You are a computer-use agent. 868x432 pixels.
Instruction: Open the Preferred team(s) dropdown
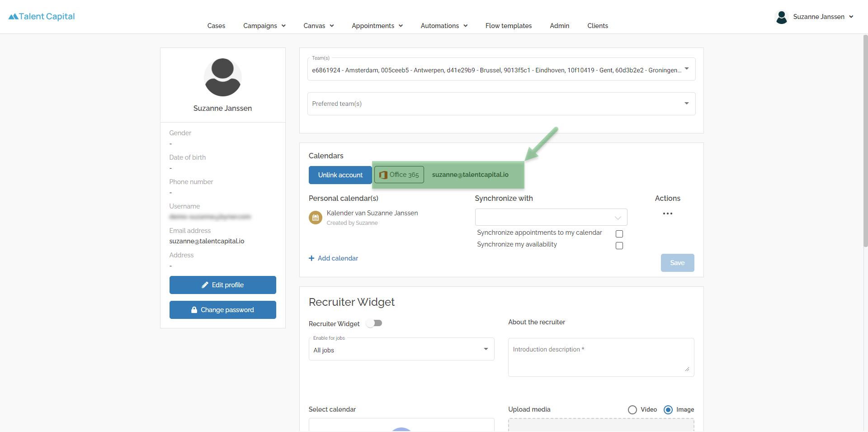click(501, 104)
